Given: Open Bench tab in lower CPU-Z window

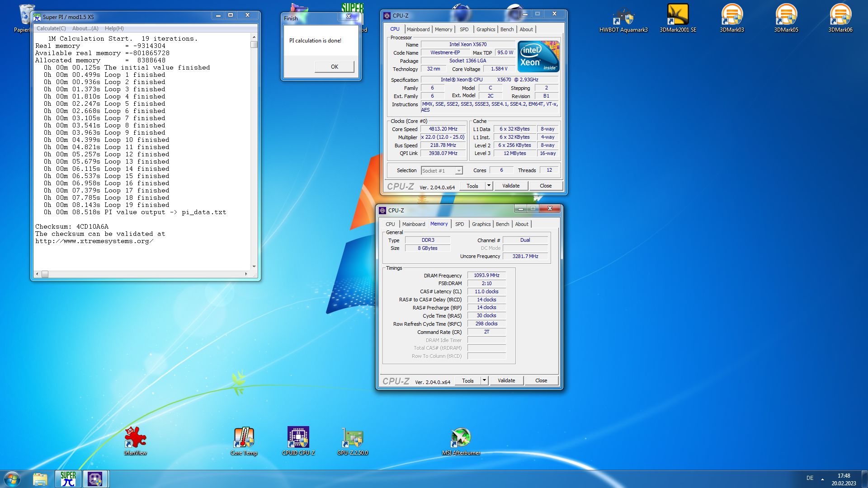Looking at the screenshot, I should click(x=502, y=224).
